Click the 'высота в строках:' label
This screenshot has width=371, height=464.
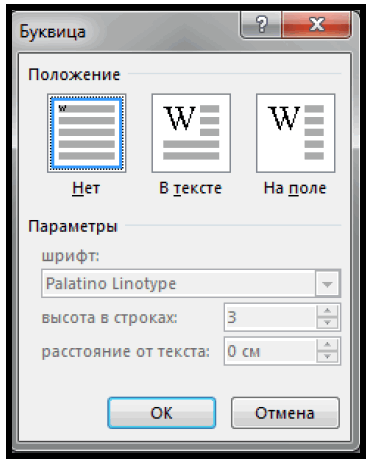pyautogui.click(x=109, y=318)
